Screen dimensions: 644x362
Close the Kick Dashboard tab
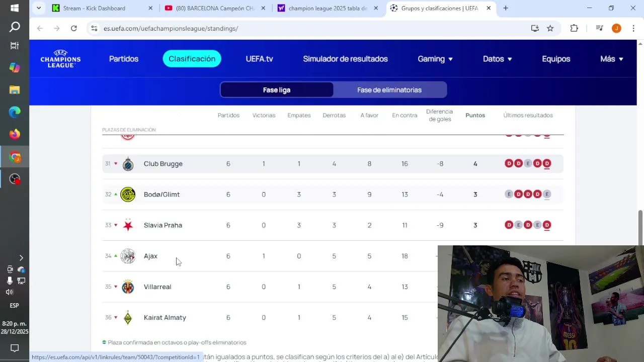[150, 8]
